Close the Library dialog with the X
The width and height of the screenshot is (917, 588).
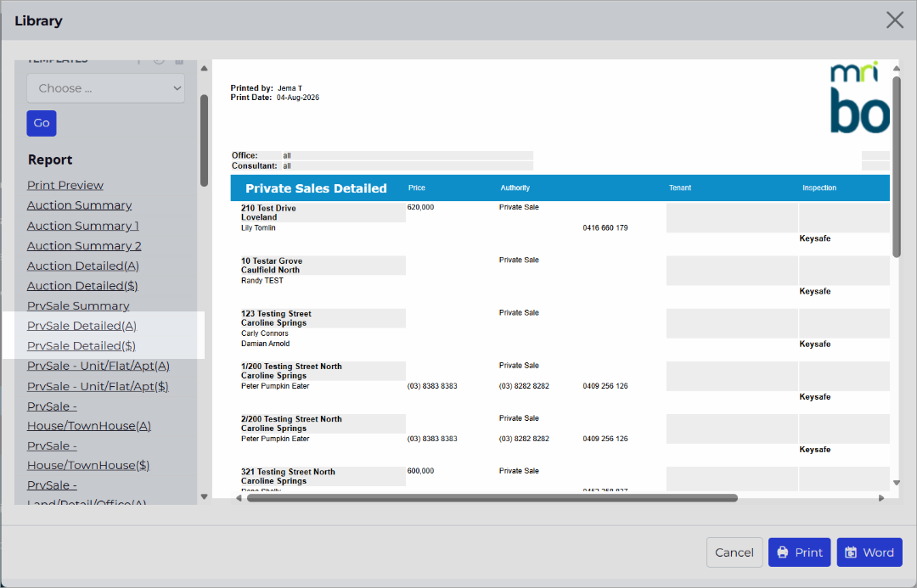click(894, 20)
